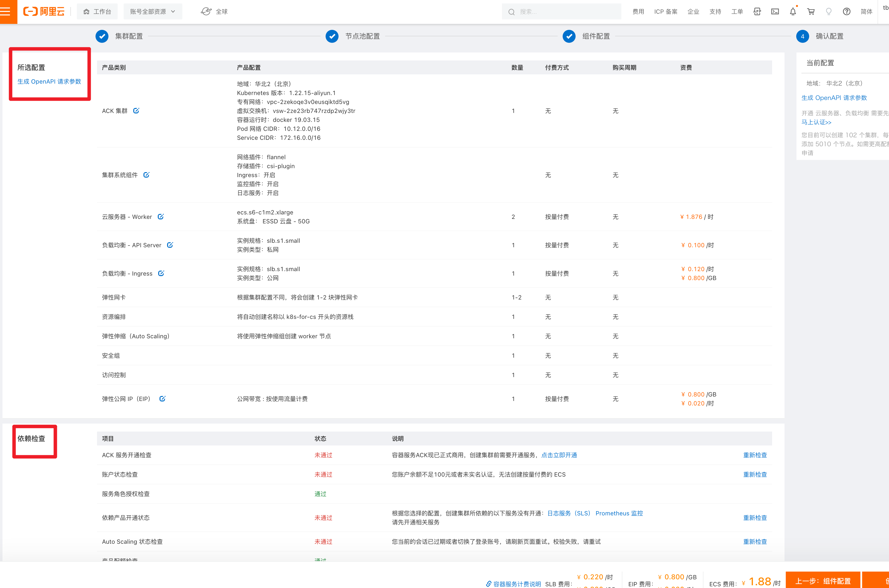Image resolution: width=889 pixels, height=588 pixels.
Task: Click the help question mark icon
Action: (x=847, y=12)
